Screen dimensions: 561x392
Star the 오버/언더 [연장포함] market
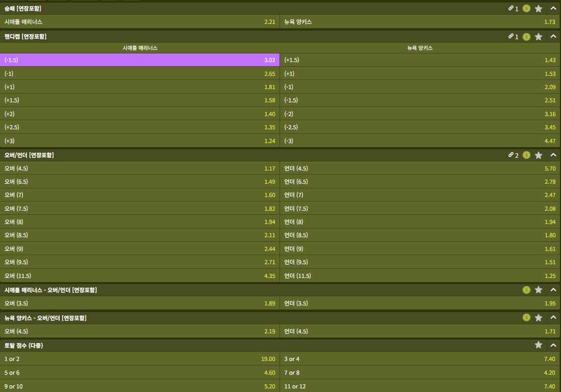(x=538, y=155)
